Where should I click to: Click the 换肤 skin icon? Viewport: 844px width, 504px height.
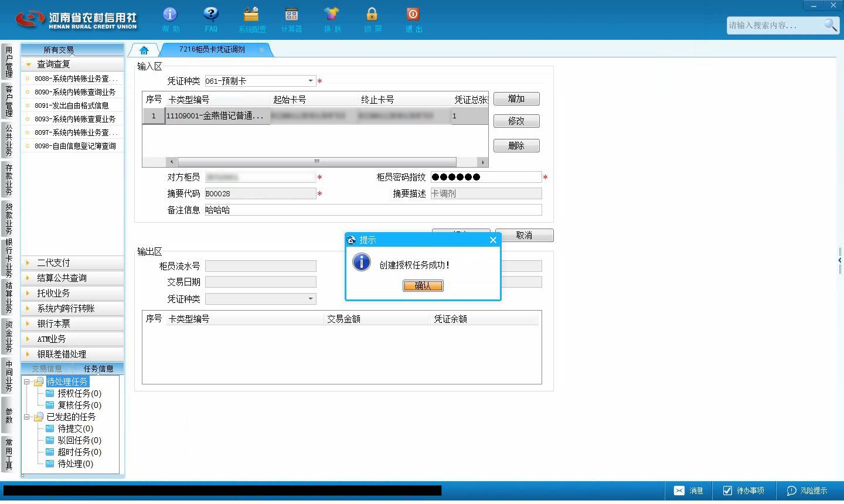pyautogui.click(x=332, y=19)
